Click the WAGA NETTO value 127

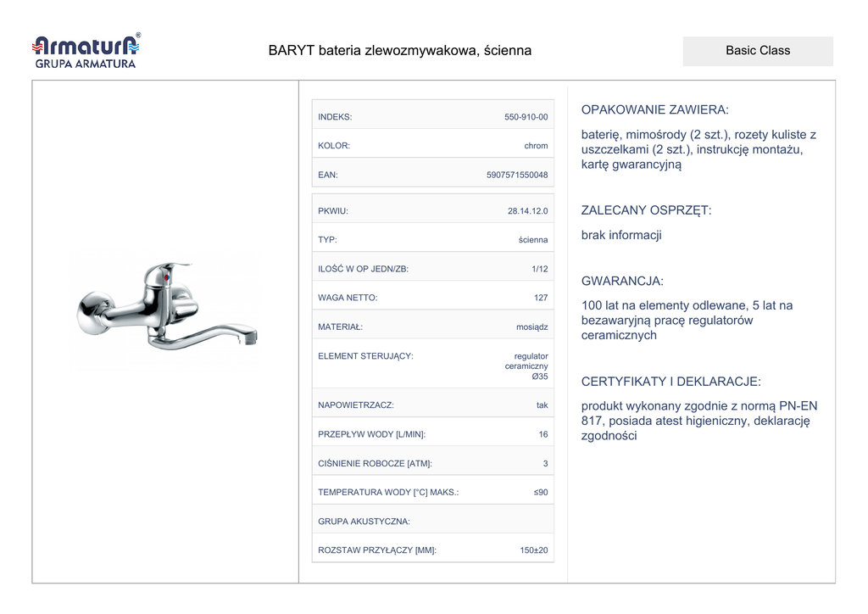(x=541, y=298)
